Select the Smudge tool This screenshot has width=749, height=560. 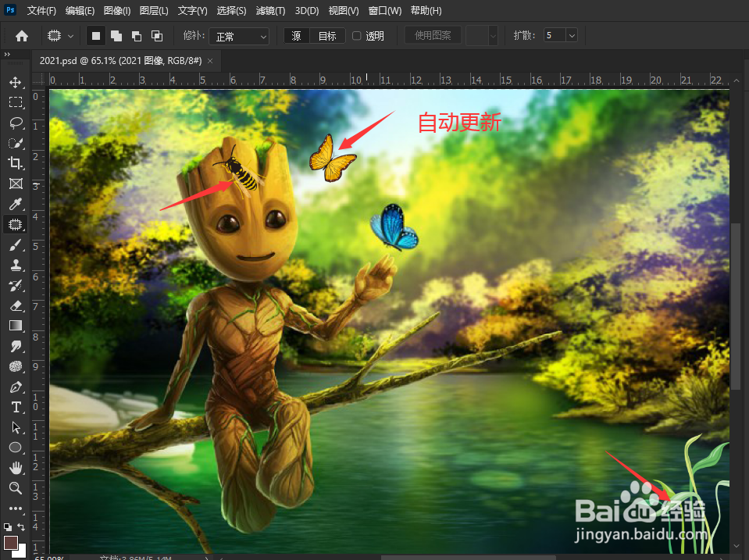tap(16, 347)
